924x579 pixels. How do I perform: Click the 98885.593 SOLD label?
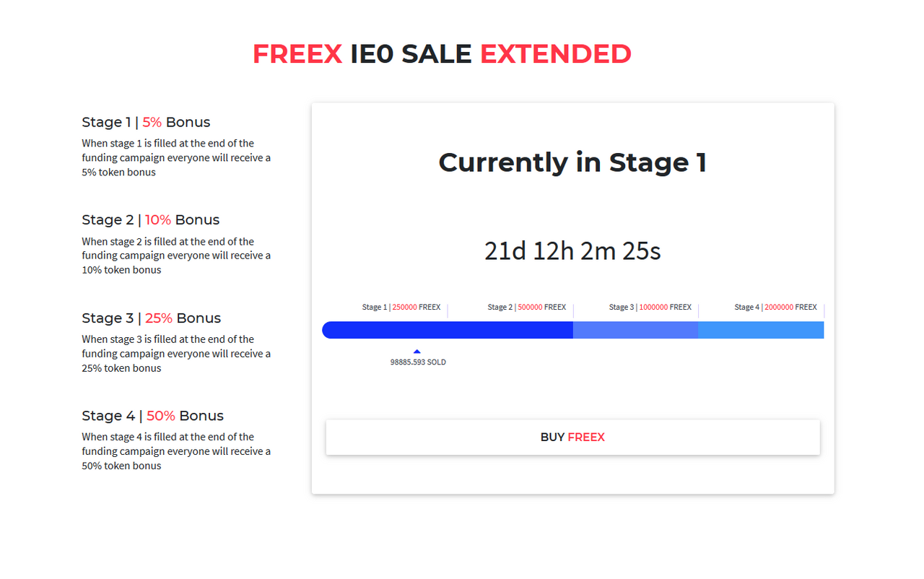coord(418,362)
